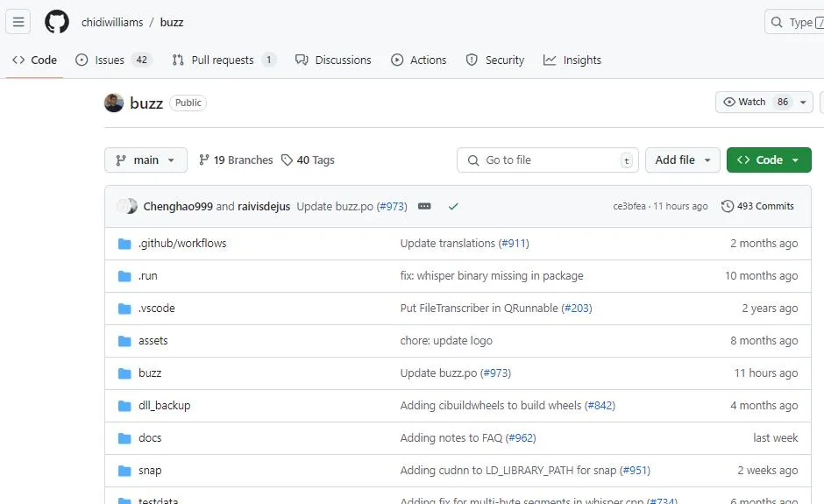The width and height of the screenshot is (824, 504).
Task: Click the eye icon in Watch button
Action: (x=729, y=102)
